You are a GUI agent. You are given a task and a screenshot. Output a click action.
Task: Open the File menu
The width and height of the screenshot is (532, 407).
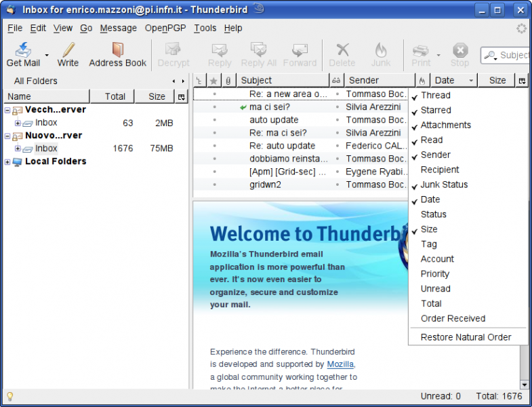[x=15, y=28]
